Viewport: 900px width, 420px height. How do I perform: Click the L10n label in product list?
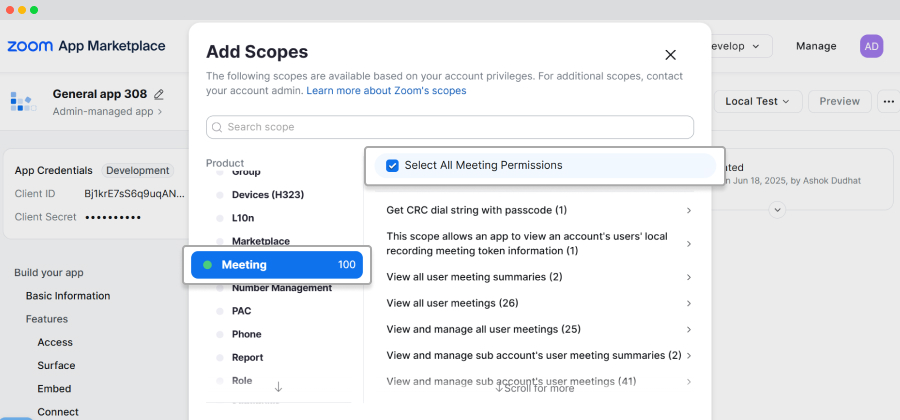[x=243, y=219]
